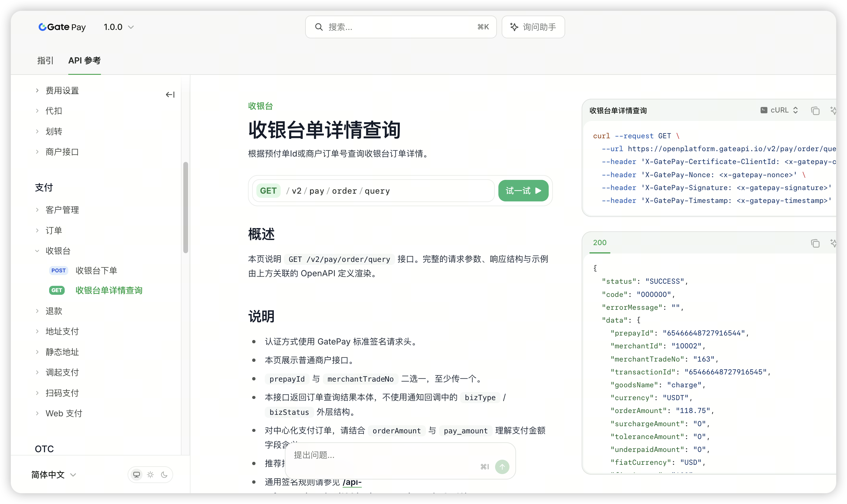Open the 1.0.0 version dropdown
The width and height of the screenshot is (847, 504).
119,27
